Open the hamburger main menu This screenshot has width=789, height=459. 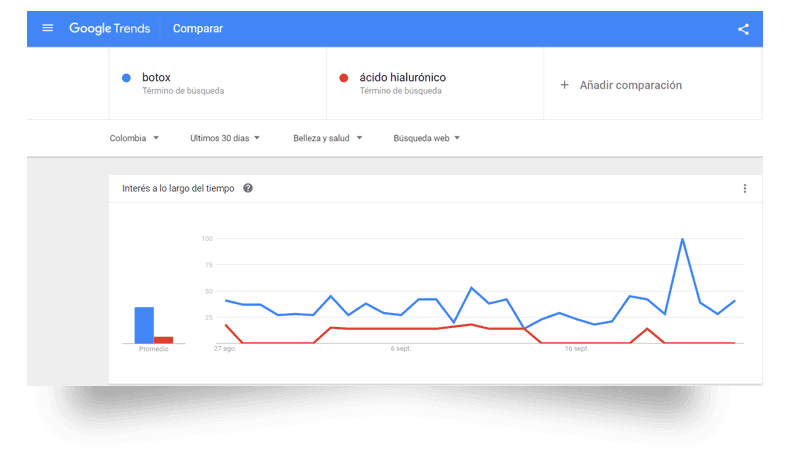[x=47, y=28]
